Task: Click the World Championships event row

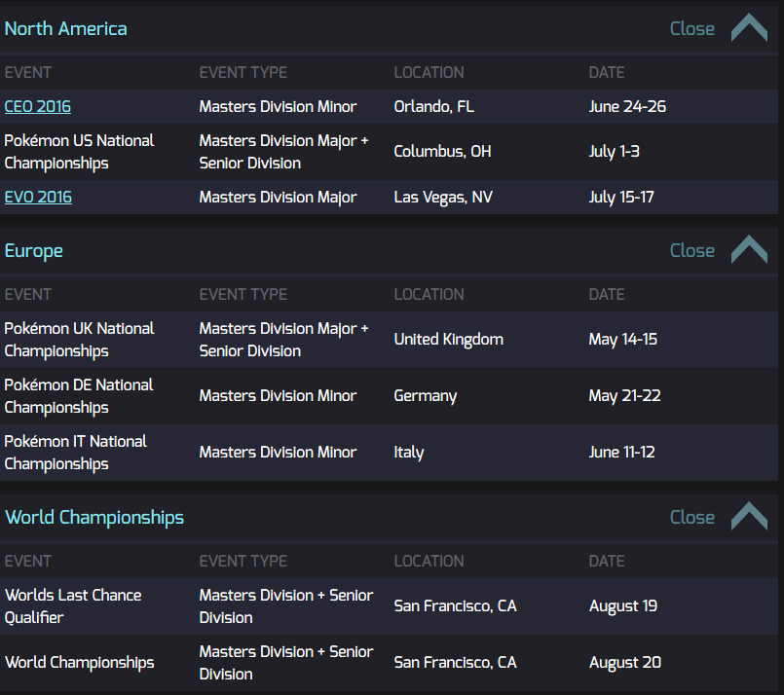Action: coord(389,663)
